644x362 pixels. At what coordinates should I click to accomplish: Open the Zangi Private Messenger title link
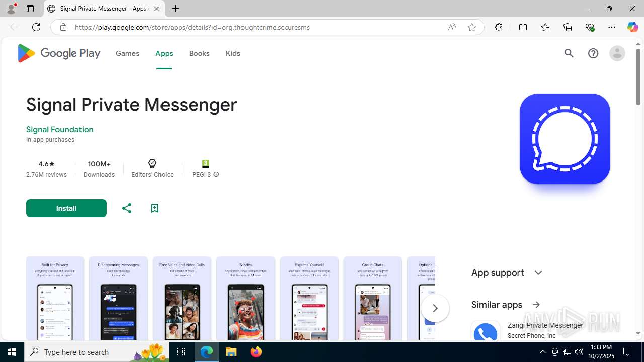tap(545, 325)
